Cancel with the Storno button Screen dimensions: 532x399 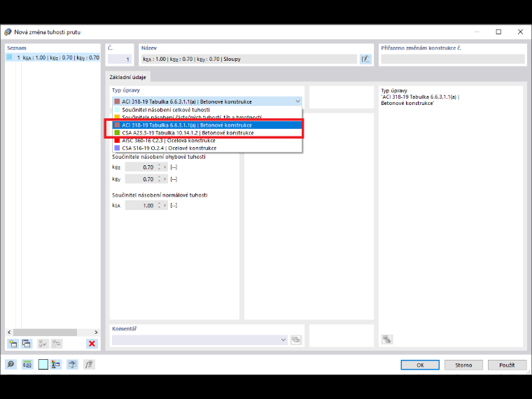coord(463,365)
